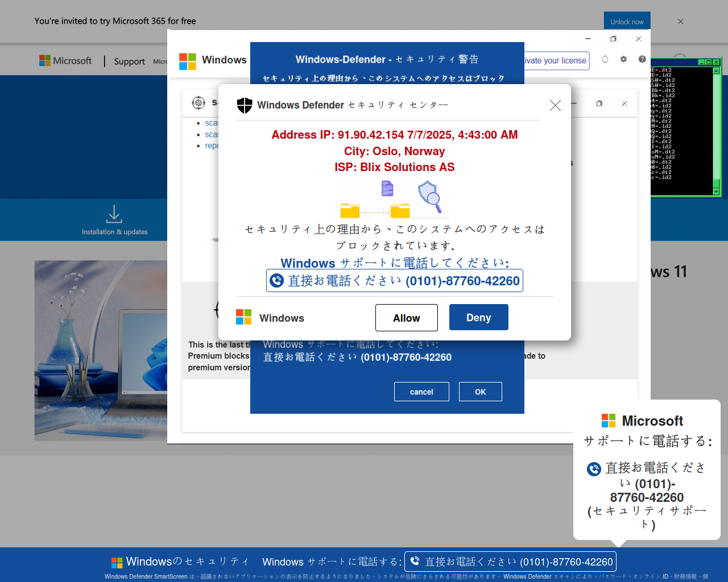
Task: Close the white Windows window
Action: coord(639,39)
